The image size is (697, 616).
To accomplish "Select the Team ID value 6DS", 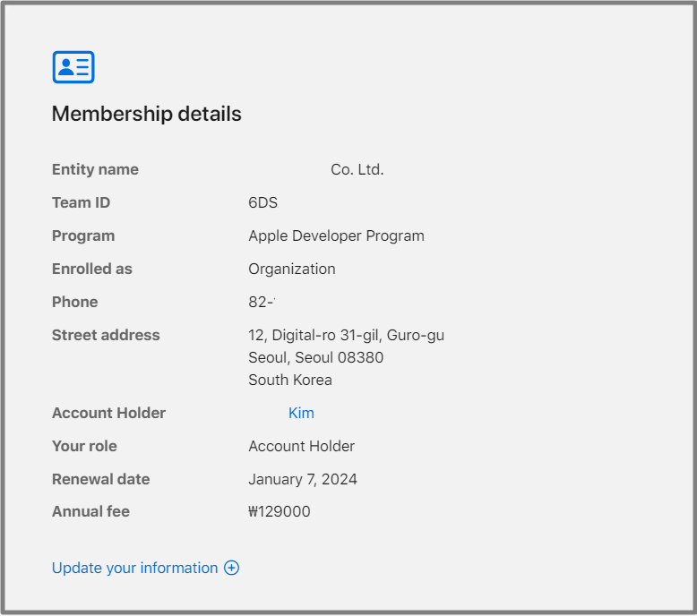I will tap(262, 202).
